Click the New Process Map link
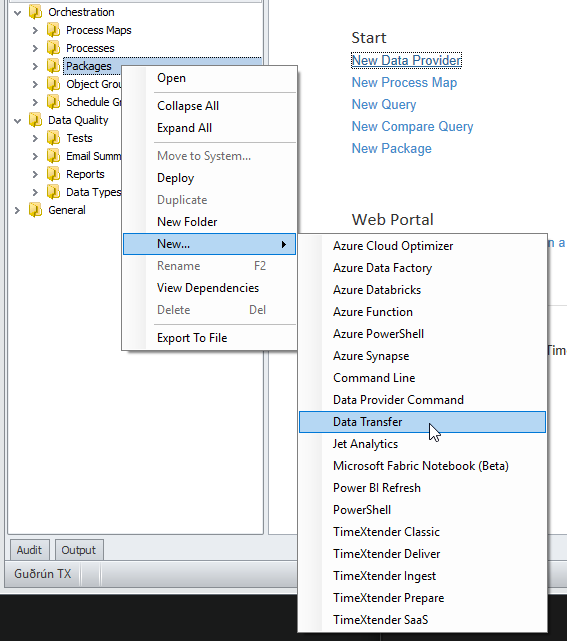The image size is (567, 641). 404,83
